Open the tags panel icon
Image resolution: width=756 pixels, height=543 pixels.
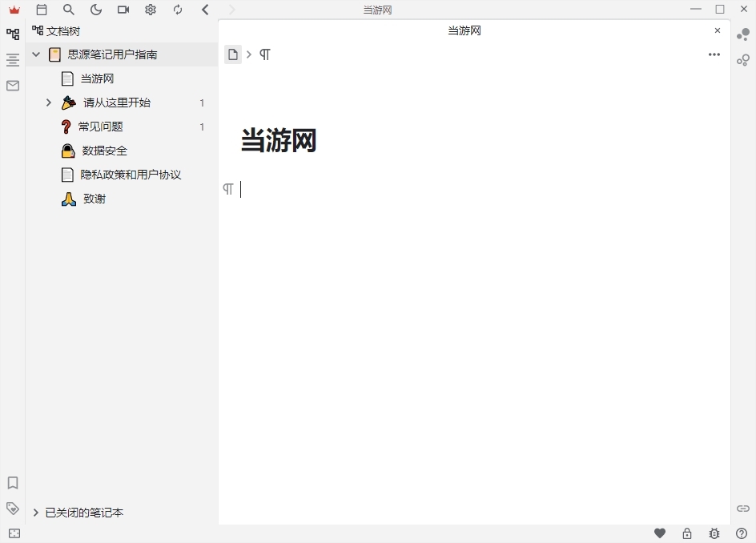point(13,509)
